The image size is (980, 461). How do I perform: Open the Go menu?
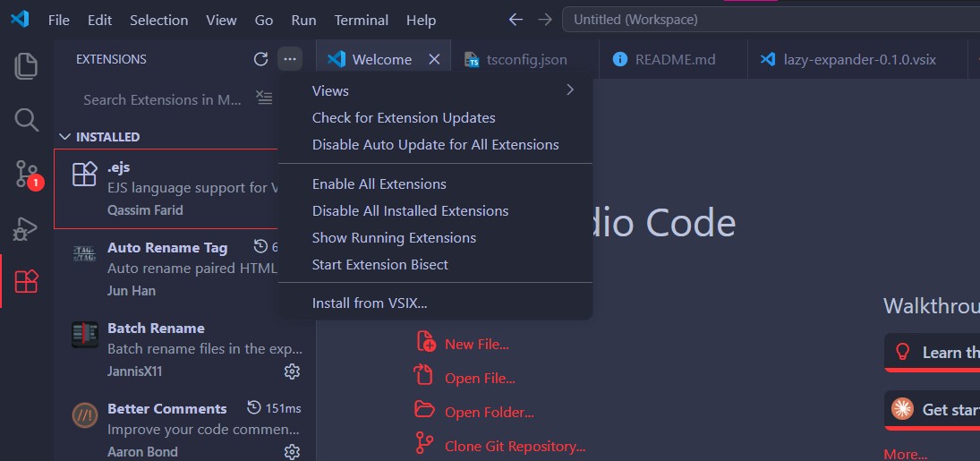tap(264, 20)
